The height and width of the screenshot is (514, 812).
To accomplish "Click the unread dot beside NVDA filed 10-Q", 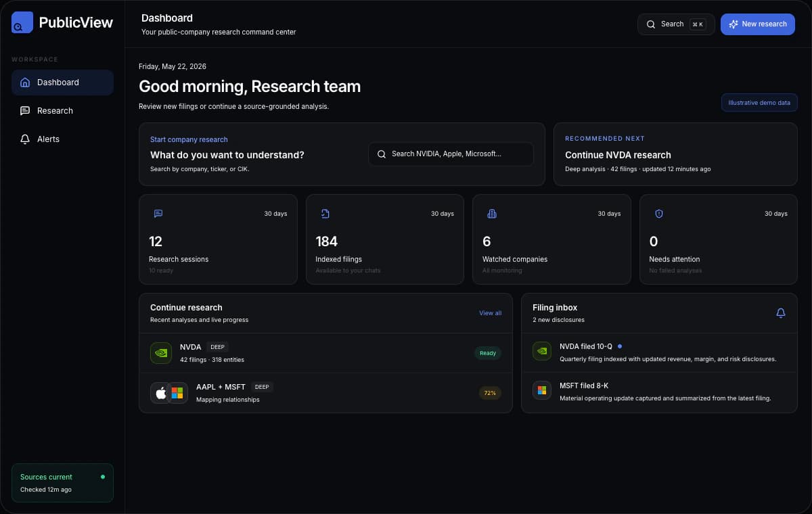I will pyautogui.click(x=620, y=346).
